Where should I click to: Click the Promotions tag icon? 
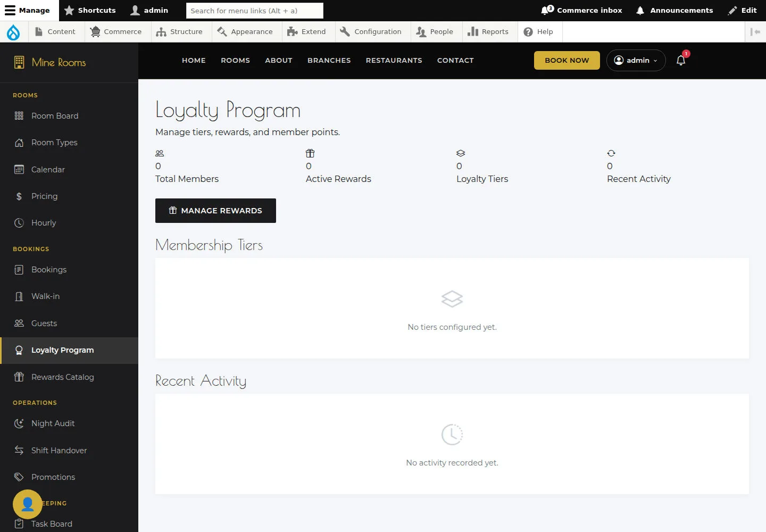coord(19,477)
